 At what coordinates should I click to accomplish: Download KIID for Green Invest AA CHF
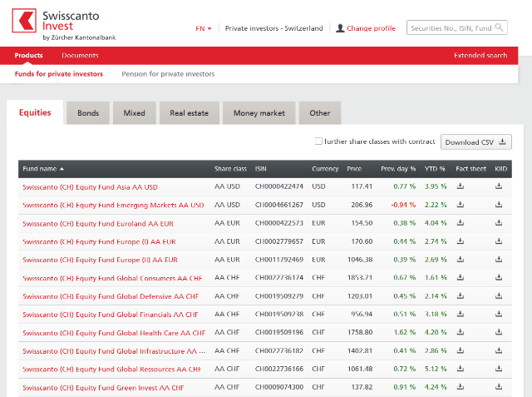[x=499, y=387]
